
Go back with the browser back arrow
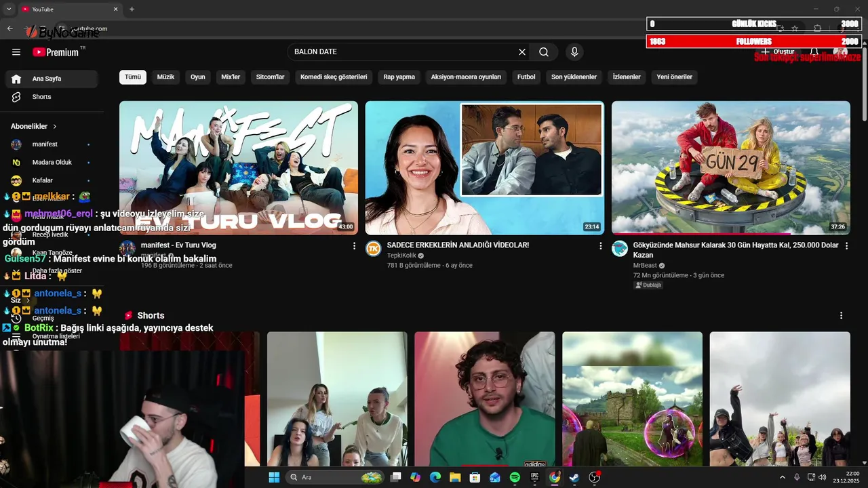[9, 28]
